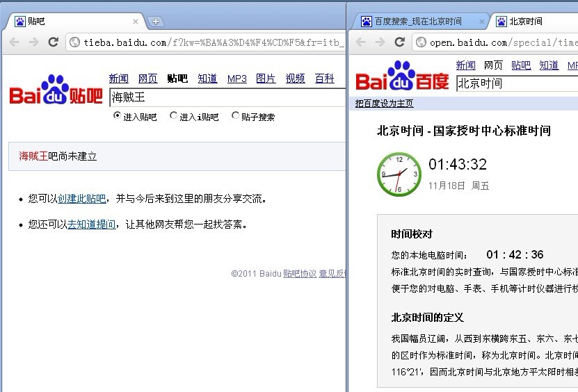Click 网页 in the right Baidu window
Screen dimensions: 578x392
click(x=493, y=65)
